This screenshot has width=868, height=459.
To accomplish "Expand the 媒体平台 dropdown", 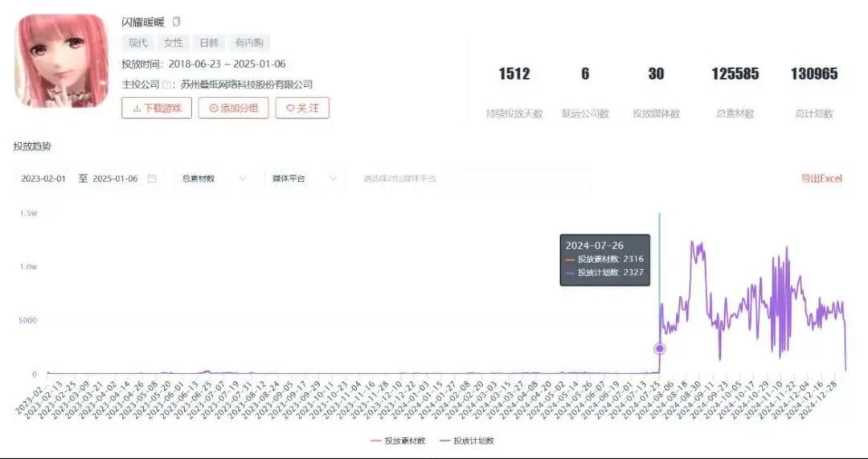I will point(303,178).
